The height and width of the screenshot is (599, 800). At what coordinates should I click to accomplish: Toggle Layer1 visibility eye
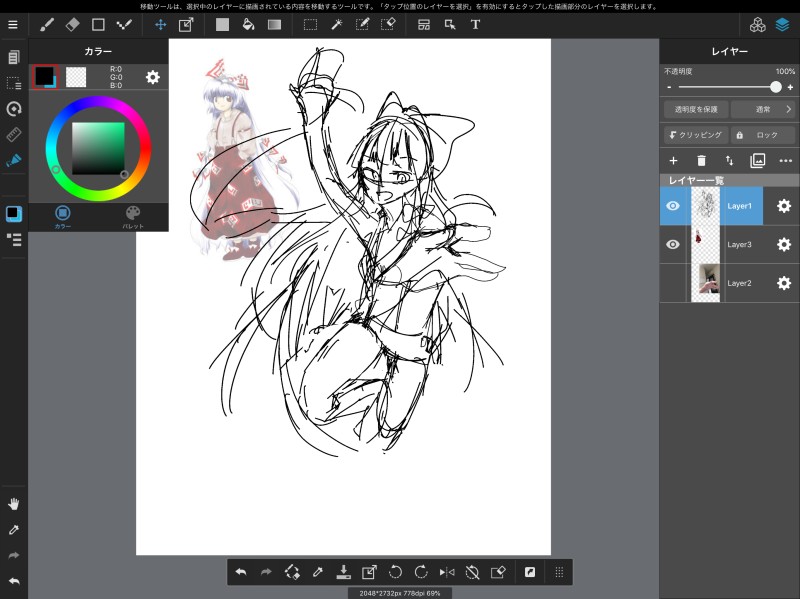point(673,206)
